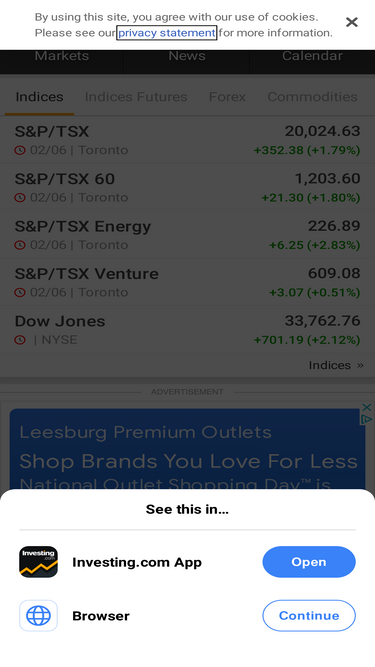Screen dimensions: 375x667
Task: Open page in Investing.com App
Action: [x=309, y=562]
